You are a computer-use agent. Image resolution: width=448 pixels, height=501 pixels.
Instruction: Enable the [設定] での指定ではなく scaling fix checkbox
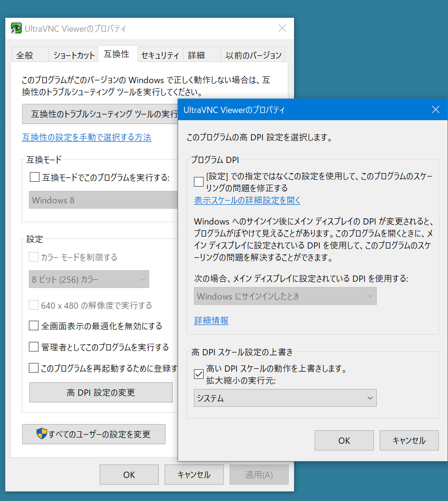[x=199, y=182]
